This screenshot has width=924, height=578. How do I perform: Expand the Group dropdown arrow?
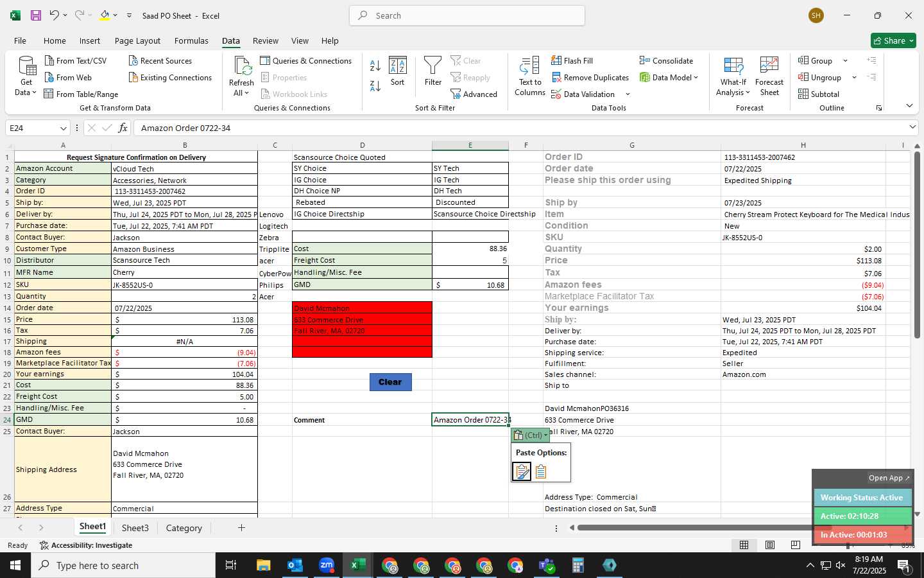pos(845,60)
